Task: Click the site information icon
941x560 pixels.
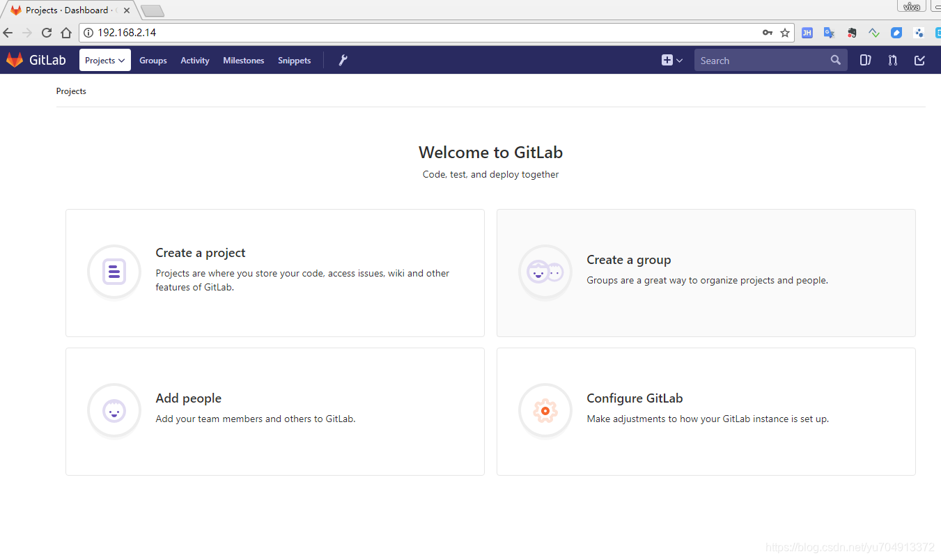Action: 88,33
